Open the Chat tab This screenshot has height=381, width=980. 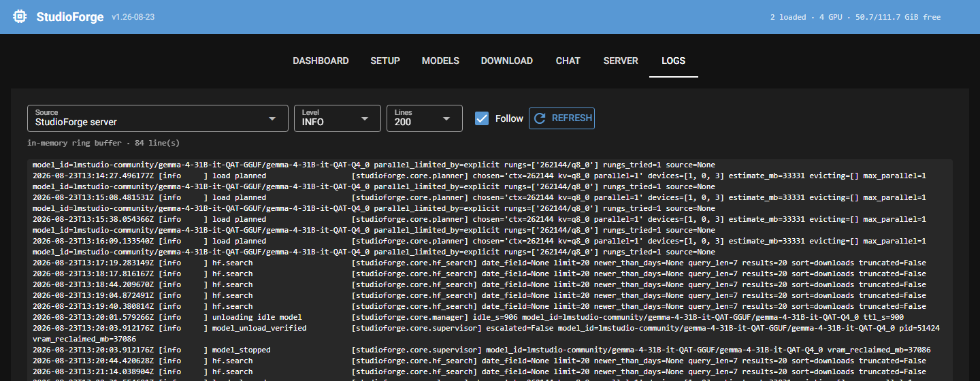(x=568, y=61)
